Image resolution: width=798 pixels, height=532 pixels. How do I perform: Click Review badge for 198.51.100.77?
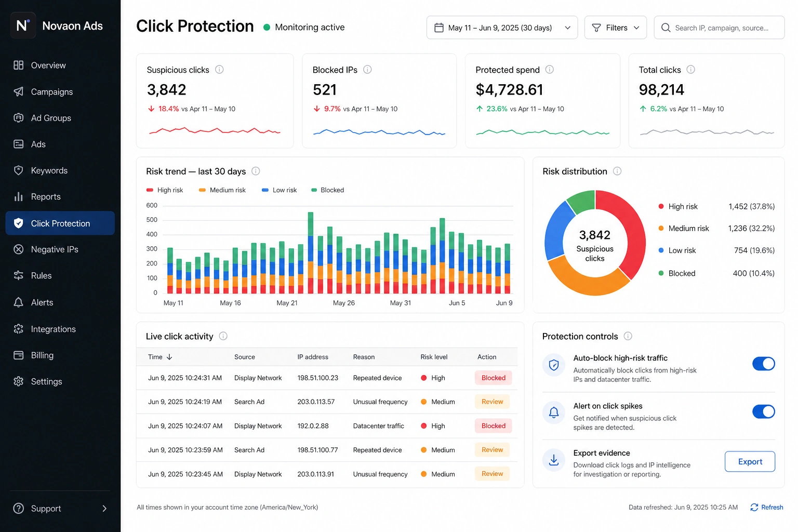coord(492,450)
